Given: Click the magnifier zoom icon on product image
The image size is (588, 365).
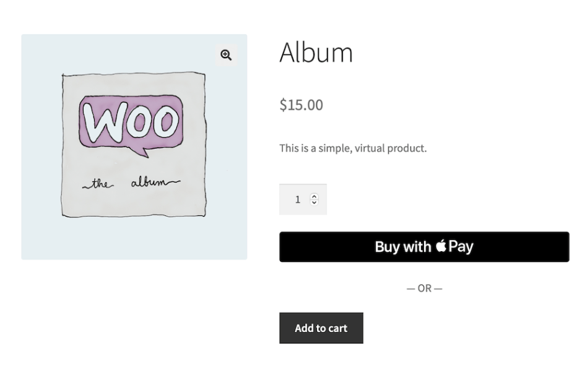Looking at the screenshot, I should tap(226, 55).
